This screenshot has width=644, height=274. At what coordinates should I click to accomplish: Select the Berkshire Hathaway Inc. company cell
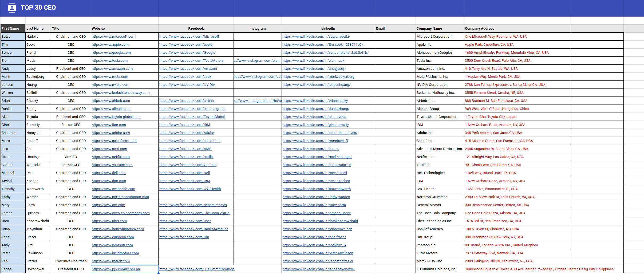440,93
